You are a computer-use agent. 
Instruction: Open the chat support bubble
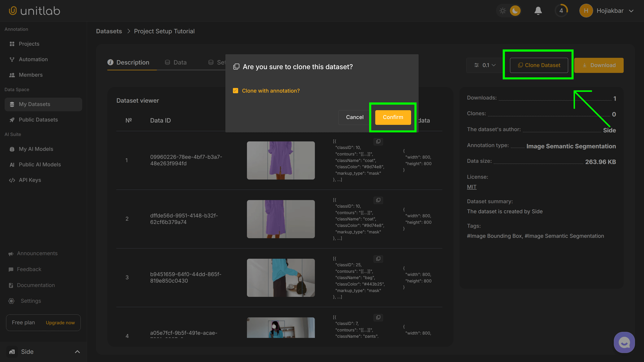(x=624, y=342)
